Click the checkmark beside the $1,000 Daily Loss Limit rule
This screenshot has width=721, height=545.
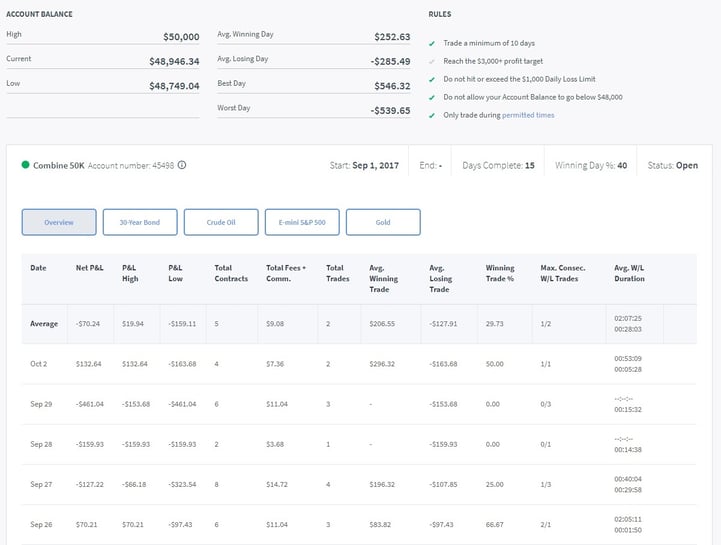[432, 80]
